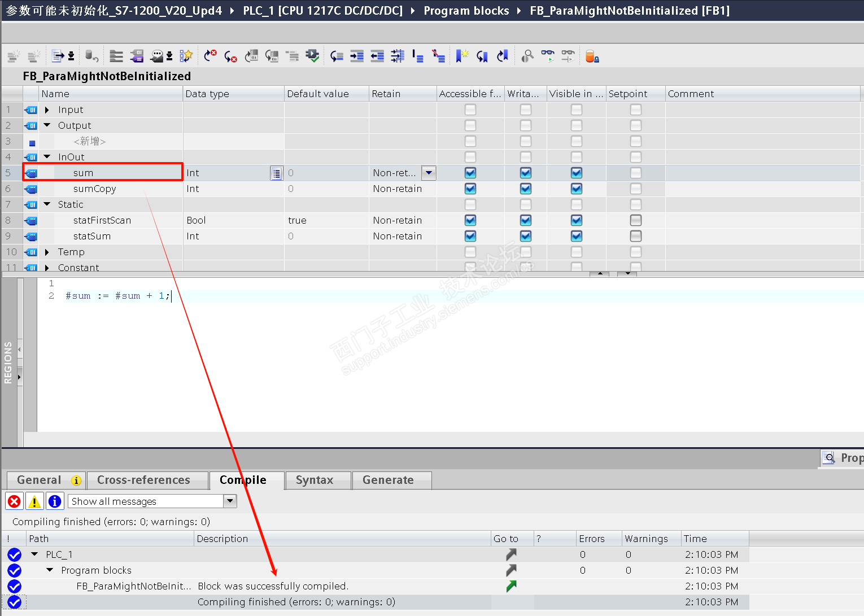Expand the Temp section
The width and height of the screenshot is (864, 616).
pos(47,252)
